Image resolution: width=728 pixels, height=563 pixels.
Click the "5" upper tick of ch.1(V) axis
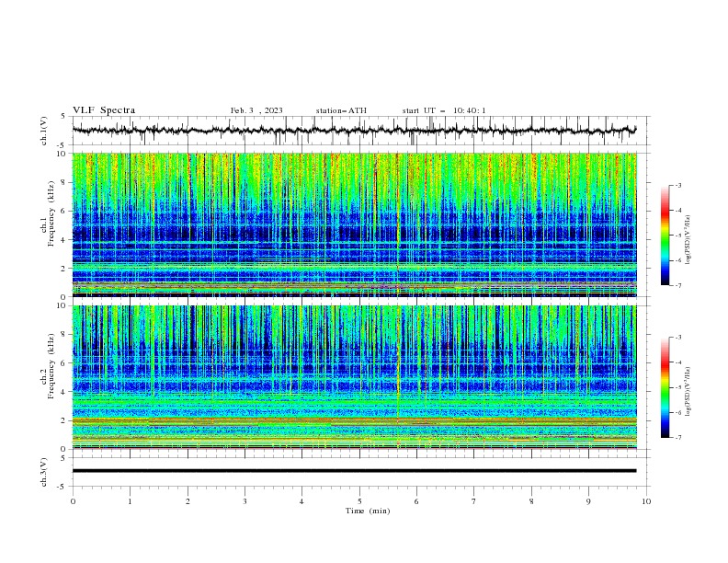63,117
